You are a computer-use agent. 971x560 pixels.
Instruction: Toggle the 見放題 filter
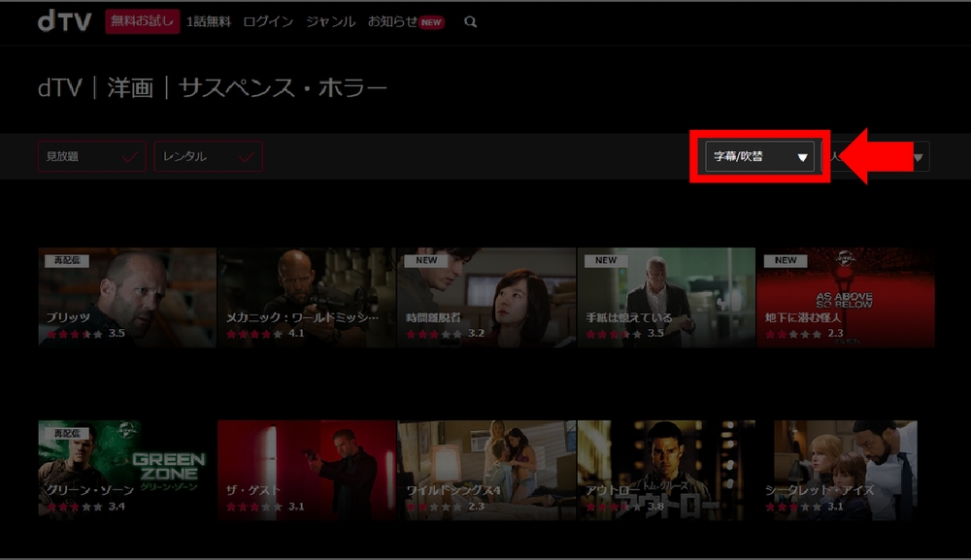coord(91,156)
